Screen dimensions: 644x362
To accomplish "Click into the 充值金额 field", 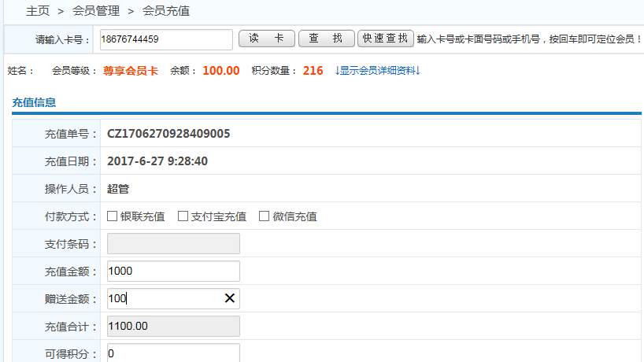I will pyautogui.click(x=172, y=271).
